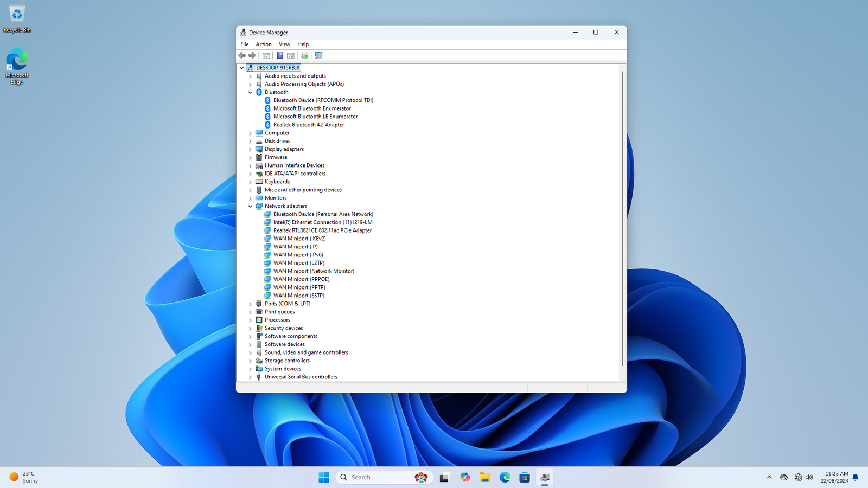Image resolution: width=868 pixels, height=488 pixels.
Task: Show hidden icons in system tray
Action: pyautogui.click(x=769, y=477)
